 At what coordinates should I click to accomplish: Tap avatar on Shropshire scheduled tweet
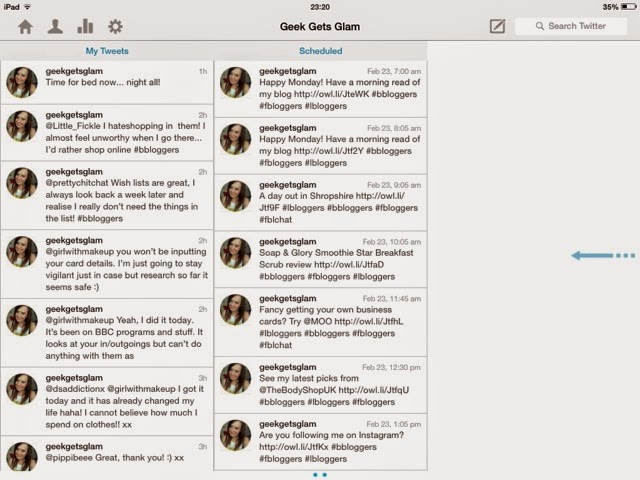236,196
